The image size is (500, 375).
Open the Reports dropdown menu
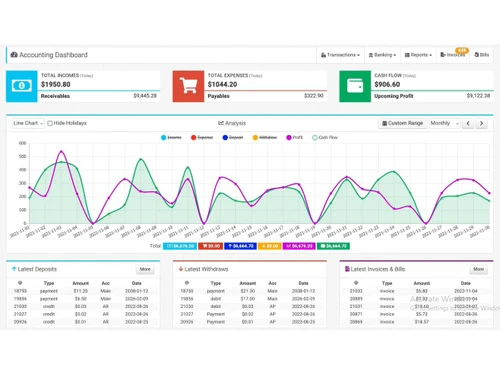click(418, 55)
